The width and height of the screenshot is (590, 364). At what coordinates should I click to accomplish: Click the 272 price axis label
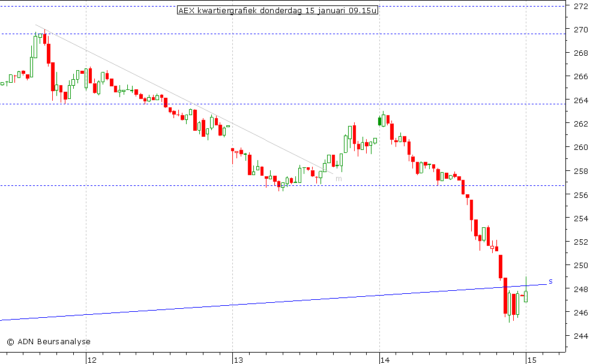click(x=580, y=6)
